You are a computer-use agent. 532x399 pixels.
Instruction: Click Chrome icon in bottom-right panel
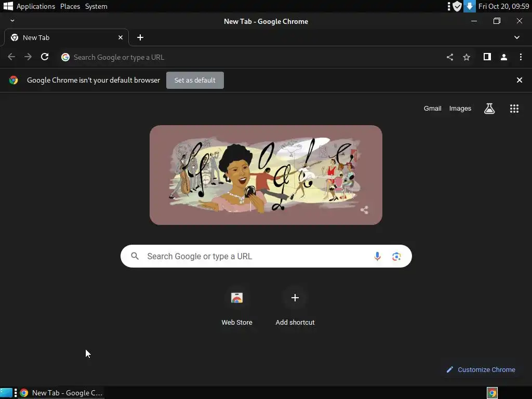493,393
